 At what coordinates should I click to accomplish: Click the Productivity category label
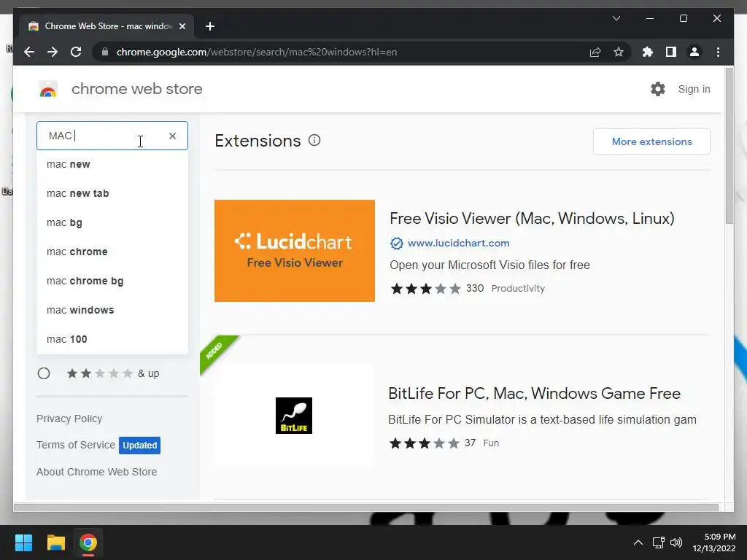pos(518,289)
